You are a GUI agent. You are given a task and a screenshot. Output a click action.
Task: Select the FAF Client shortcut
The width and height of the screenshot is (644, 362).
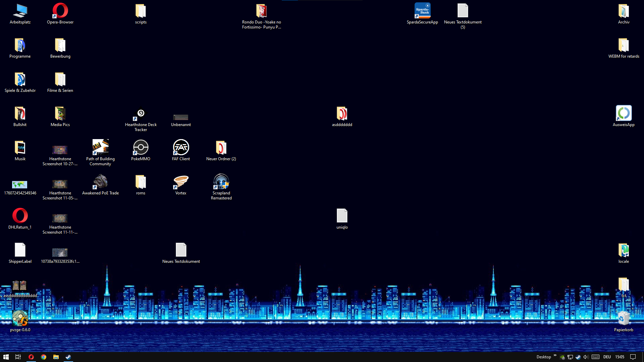181,148
